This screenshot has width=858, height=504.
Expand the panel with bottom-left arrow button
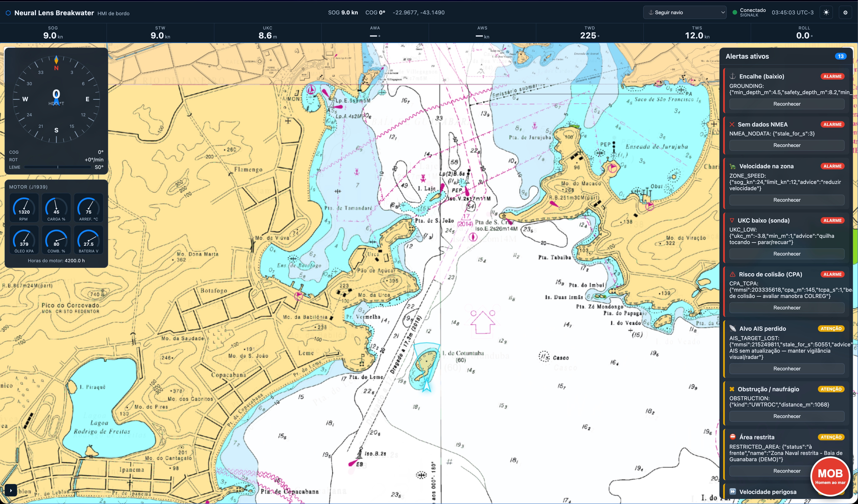pos(11,490)
